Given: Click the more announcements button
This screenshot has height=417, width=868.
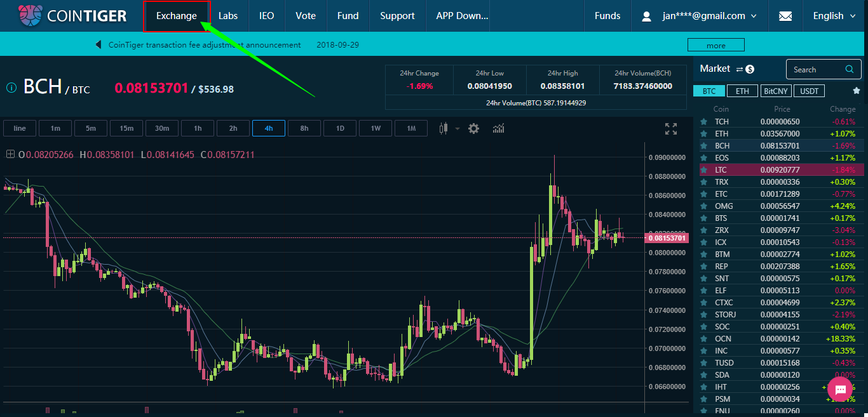Looking at the screenshot, I should 715,45.
